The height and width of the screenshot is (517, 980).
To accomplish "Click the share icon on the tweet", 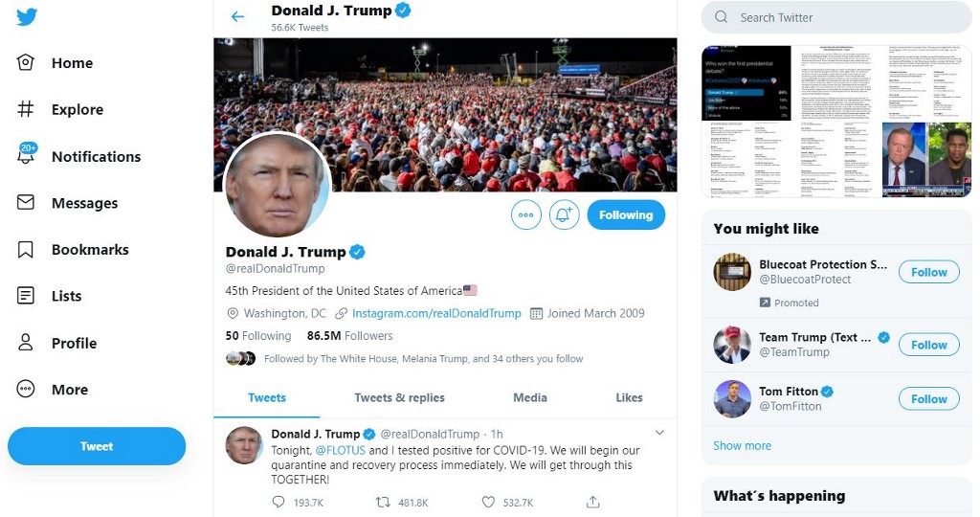I will tap(593, 502).
